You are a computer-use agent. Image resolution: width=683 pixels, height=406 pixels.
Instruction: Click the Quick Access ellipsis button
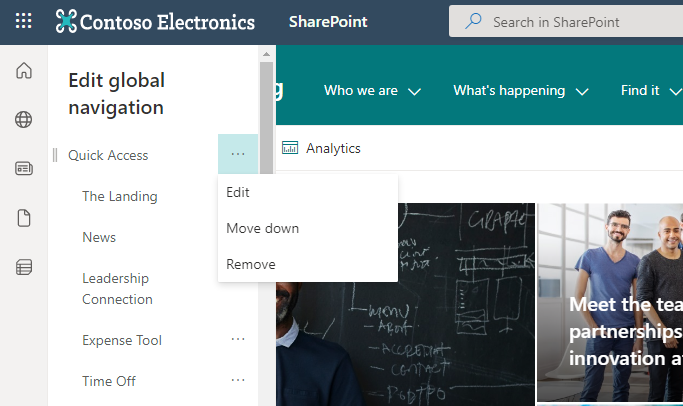pyautogui.click(x=237, y=155)
